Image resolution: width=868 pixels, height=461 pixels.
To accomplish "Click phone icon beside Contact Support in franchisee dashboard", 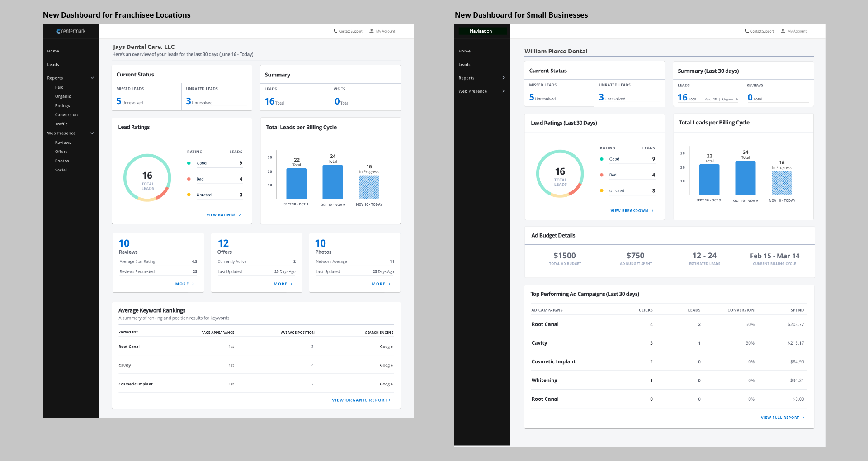I will [335, 31].
